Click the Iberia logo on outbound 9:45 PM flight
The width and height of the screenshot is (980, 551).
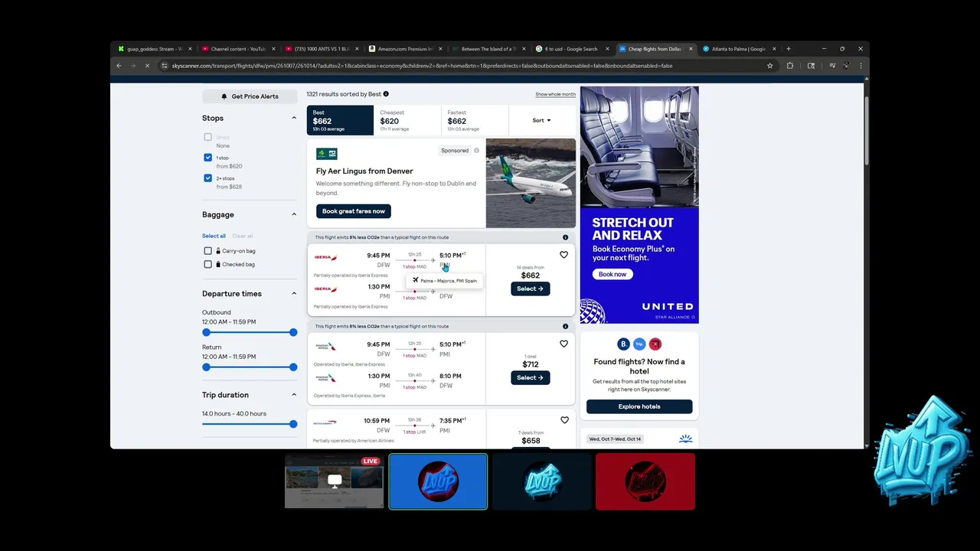[326, 257]
